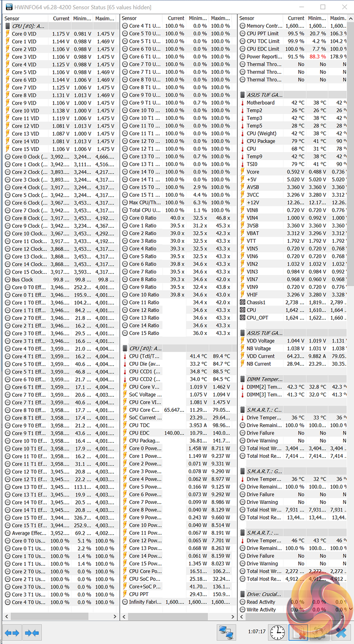Select the Core 10 Ratio row
This screenshot has width=354, height=644.
click(178, 295)
